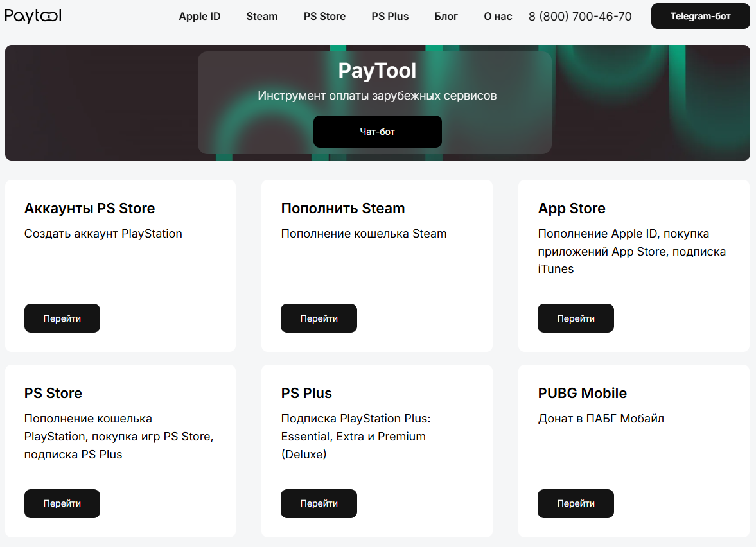Click the Paytool logo

[x=33, y=16]
